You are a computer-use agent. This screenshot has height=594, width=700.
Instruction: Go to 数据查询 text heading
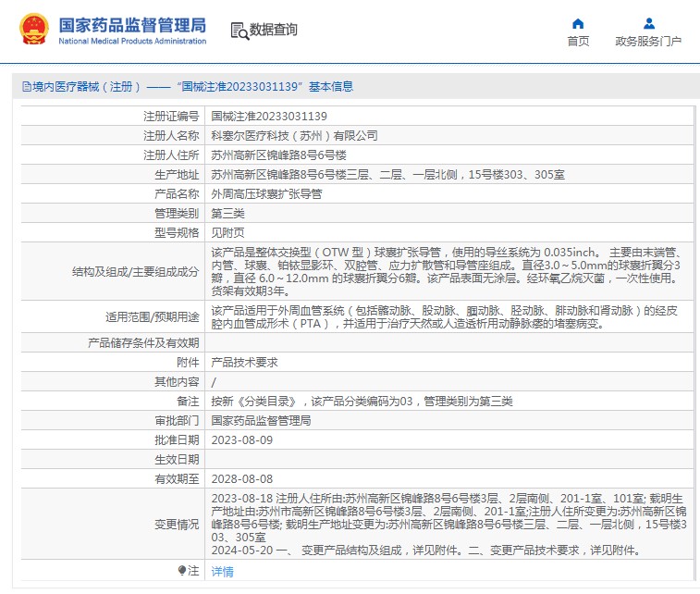pyautogui.click(x=274, y=31)
